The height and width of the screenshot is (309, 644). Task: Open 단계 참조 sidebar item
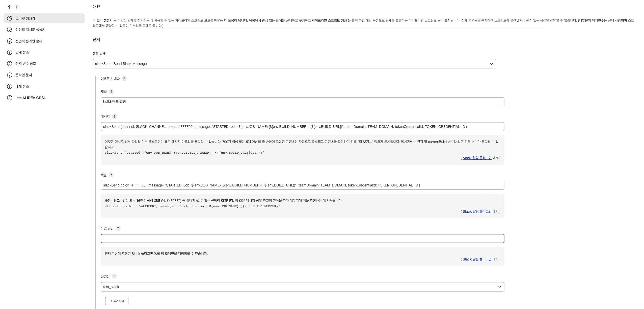coord(22,52)
